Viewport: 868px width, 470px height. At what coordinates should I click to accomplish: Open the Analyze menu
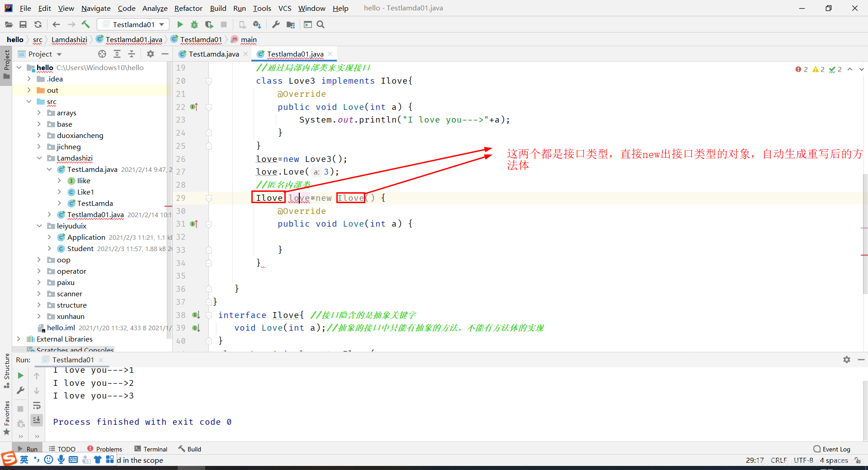pyautogui.click(x=155, y=8)
